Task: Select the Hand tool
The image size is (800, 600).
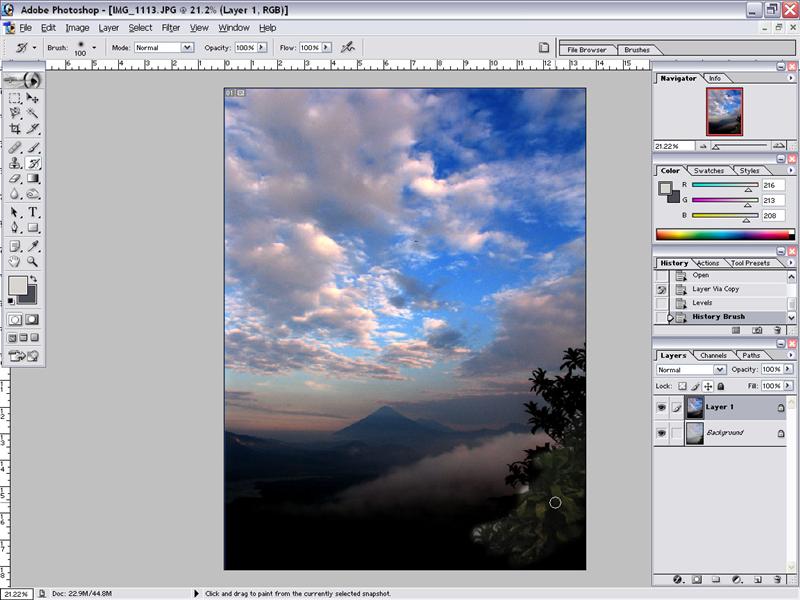Action: coord(15,262)
